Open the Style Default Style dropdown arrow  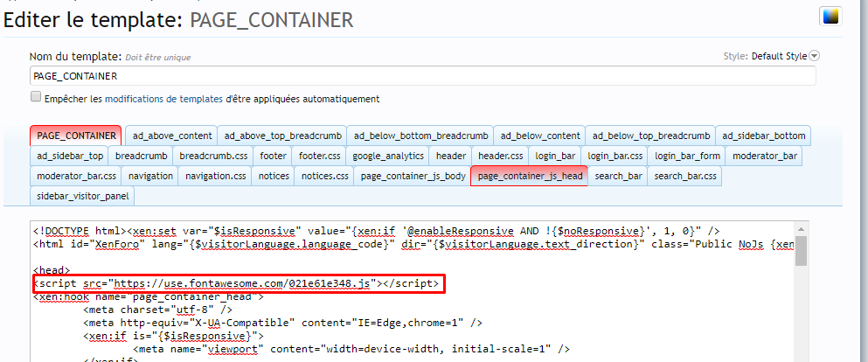[x=815, y=56]
